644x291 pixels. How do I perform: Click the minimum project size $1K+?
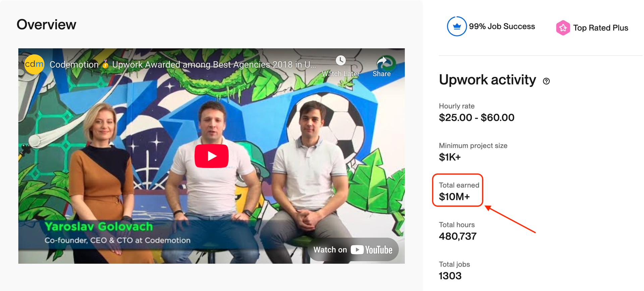pos(449,157)
